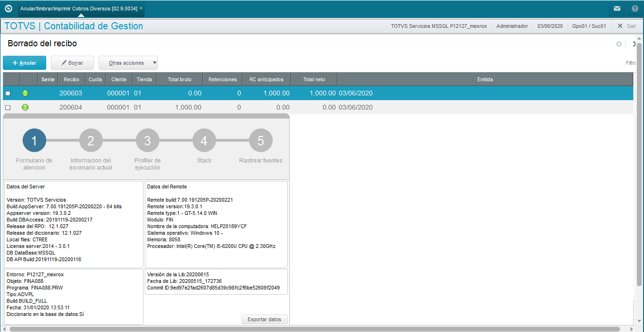
Task: Click the TOTVS logo icon
Action: 8,8
